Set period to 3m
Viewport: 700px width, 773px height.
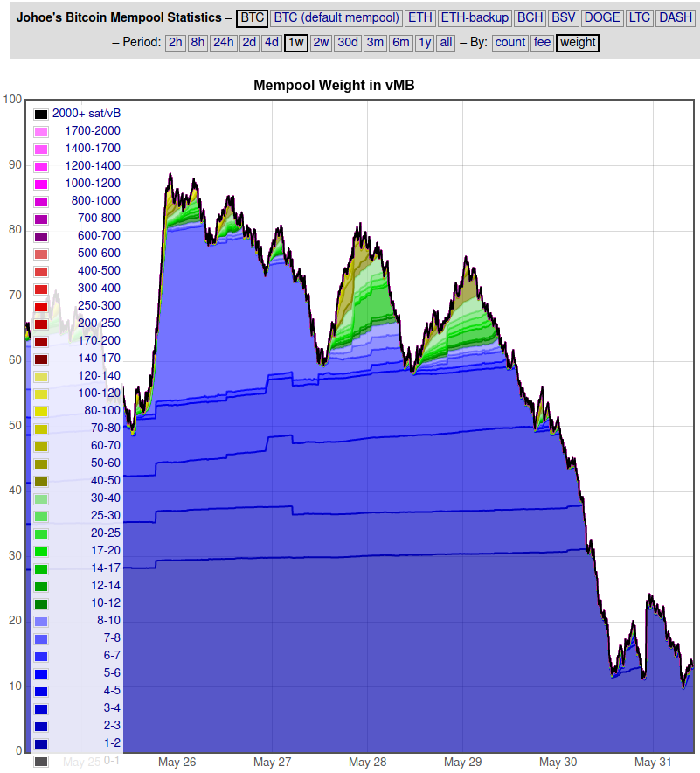(375, 43)
